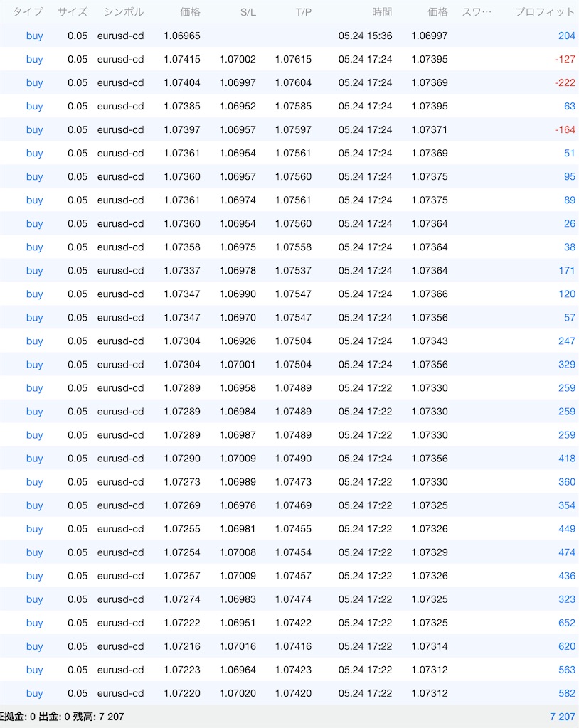Click the profit value 63
Image resolution: width=579 pixels, height=728 pixels.
[x=570, y=107]
